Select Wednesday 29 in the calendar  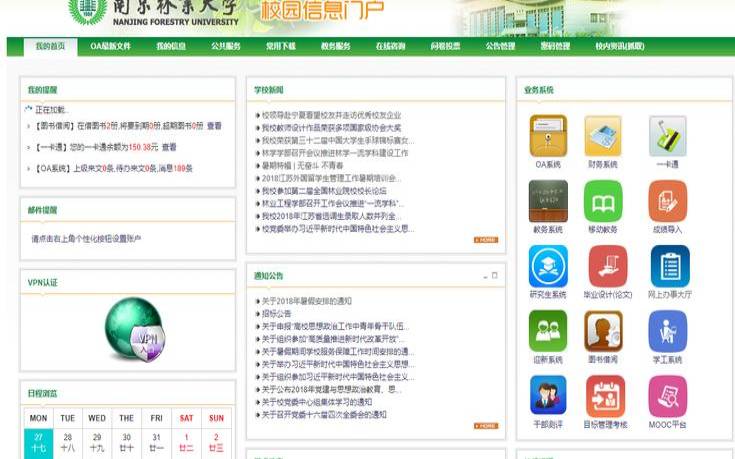point(97,443)
